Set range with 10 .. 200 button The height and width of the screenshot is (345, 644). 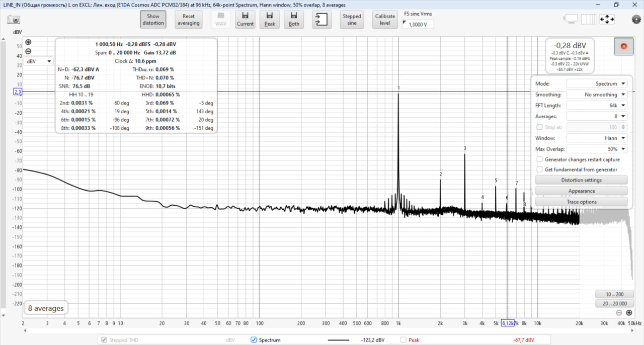(x=614, y=294)
